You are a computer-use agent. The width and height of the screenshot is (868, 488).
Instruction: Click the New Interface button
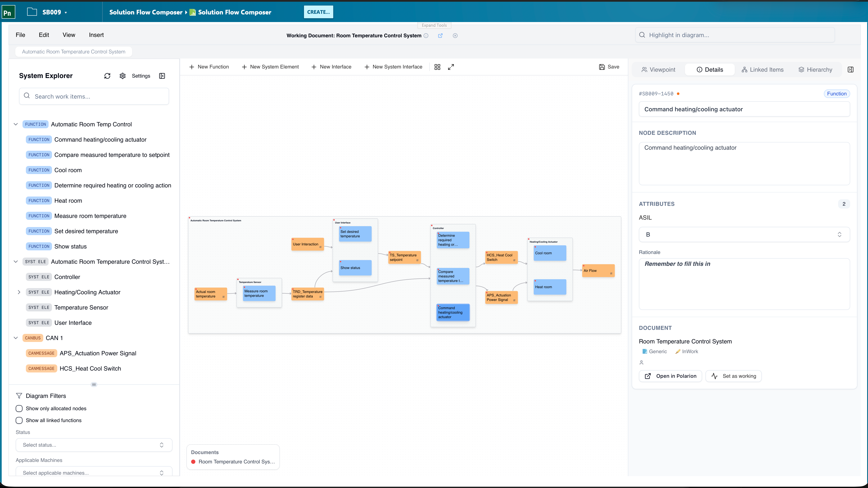[332, 67]
